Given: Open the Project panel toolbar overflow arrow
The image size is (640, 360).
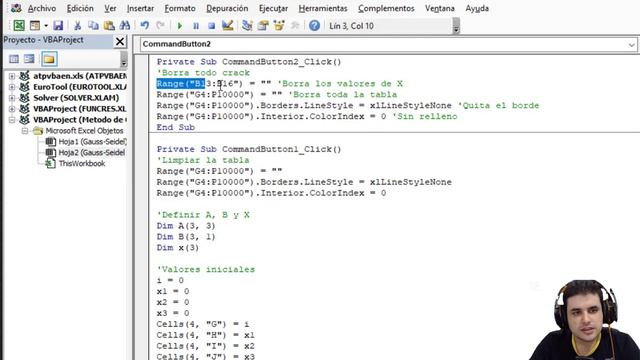Looking at the screenshot, I should point(124,60).
